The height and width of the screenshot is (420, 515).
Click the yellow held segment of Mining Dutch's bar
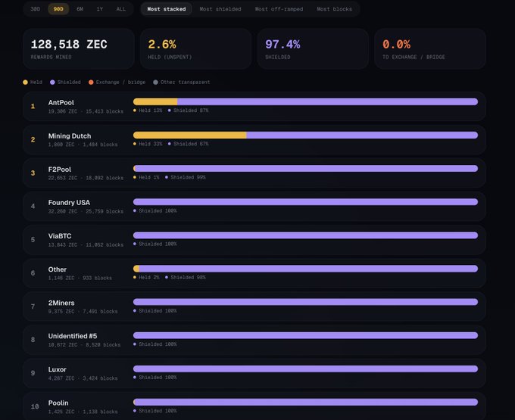pyautogui.click(x=190, y=135)
